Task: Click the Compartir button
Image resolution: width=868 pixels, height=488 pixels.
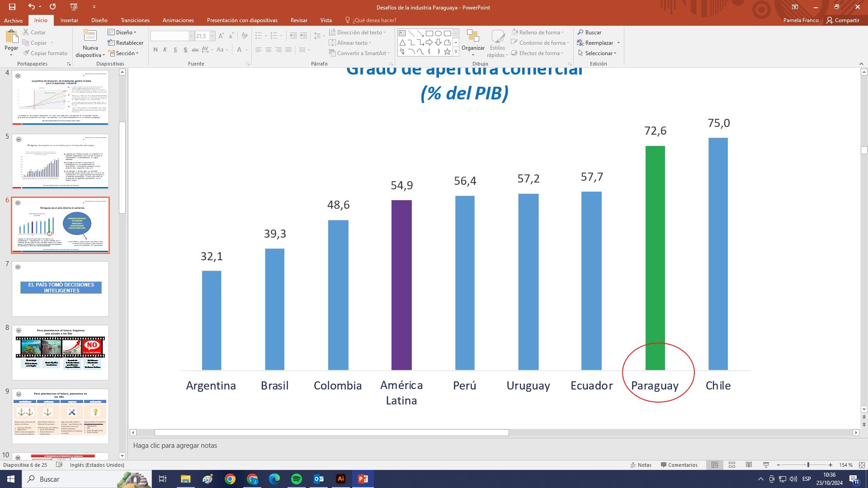Action: pos(843,20)
